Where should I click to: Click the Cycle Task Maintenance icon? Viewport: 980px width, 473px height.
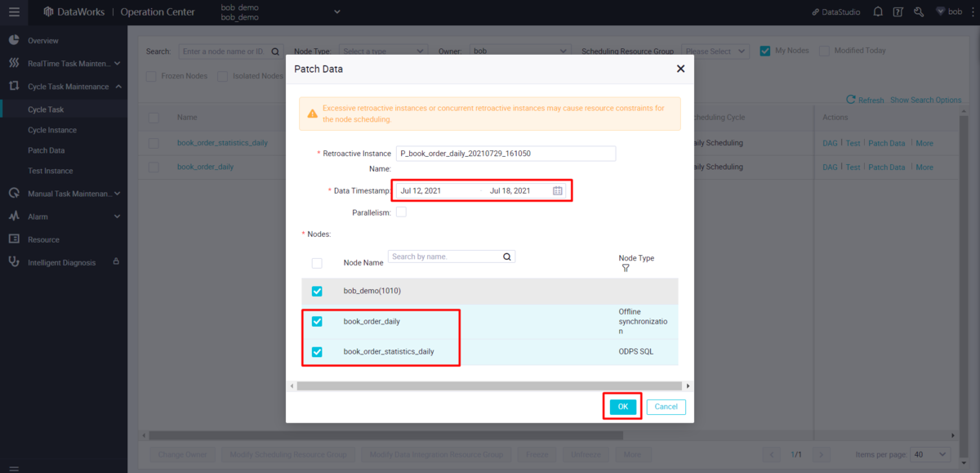(14, 86)
